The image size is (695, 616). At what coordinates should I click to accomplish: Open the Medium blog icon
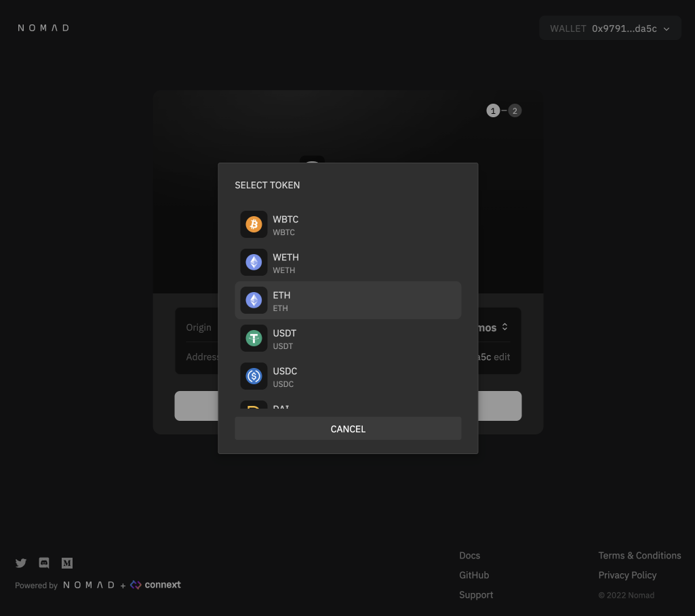[x=67, y=563]
